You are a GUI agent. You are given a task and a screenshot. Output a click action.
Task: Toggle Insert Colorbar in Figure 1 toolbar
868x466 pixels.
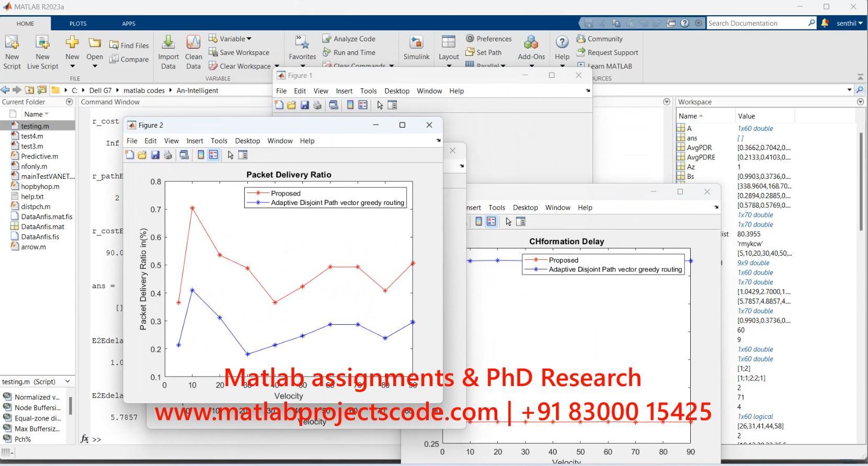coord(350,105)
